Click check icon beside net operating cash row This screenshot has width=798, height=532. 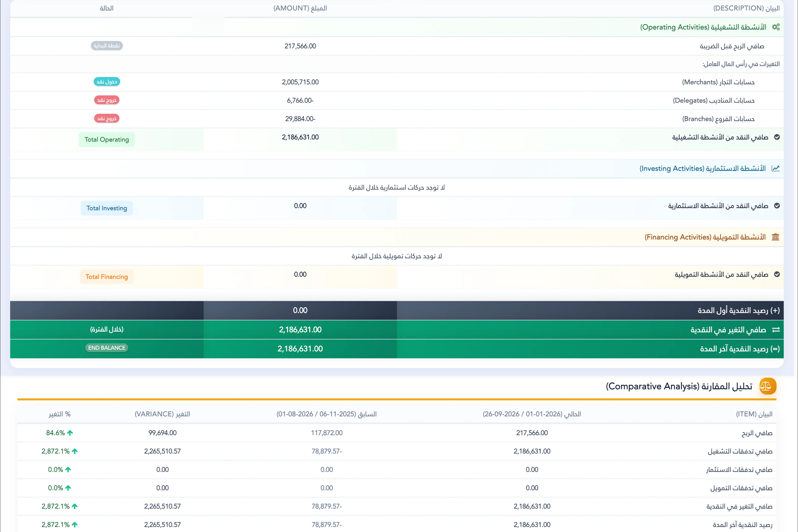coord(777,137)
